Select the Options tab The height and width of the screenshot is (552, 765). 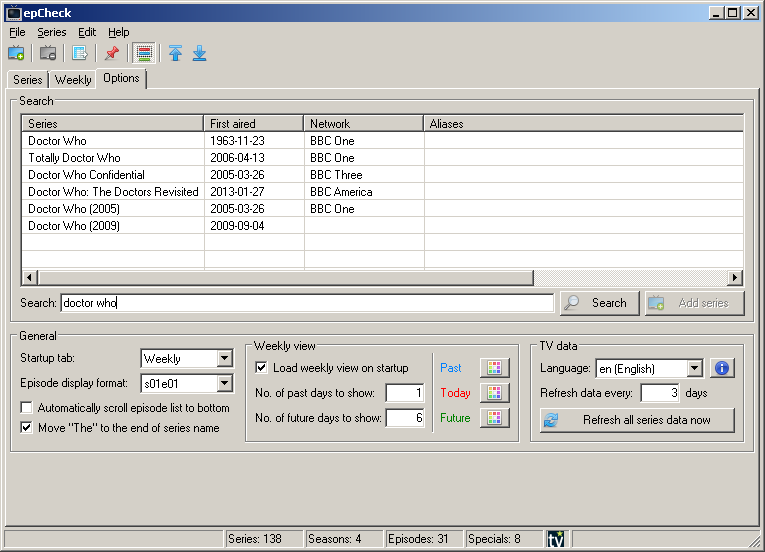(x=121, y=78)
